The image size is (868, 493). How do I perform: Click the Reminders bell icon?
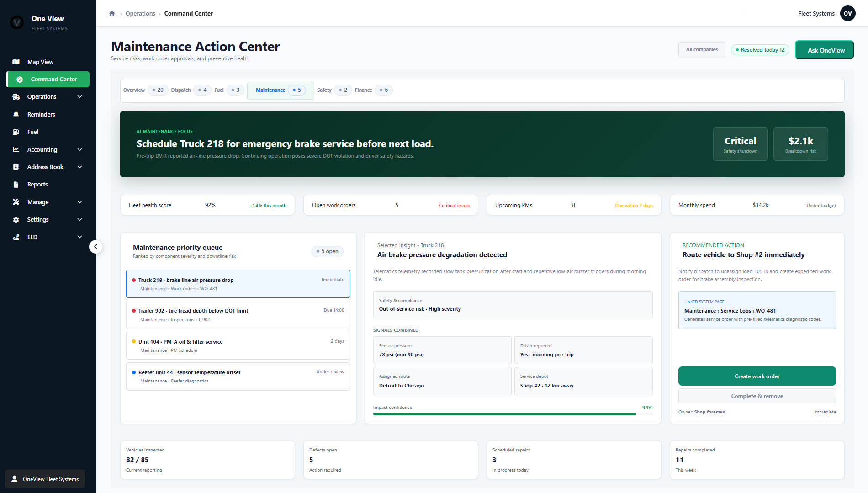[16, 114]
